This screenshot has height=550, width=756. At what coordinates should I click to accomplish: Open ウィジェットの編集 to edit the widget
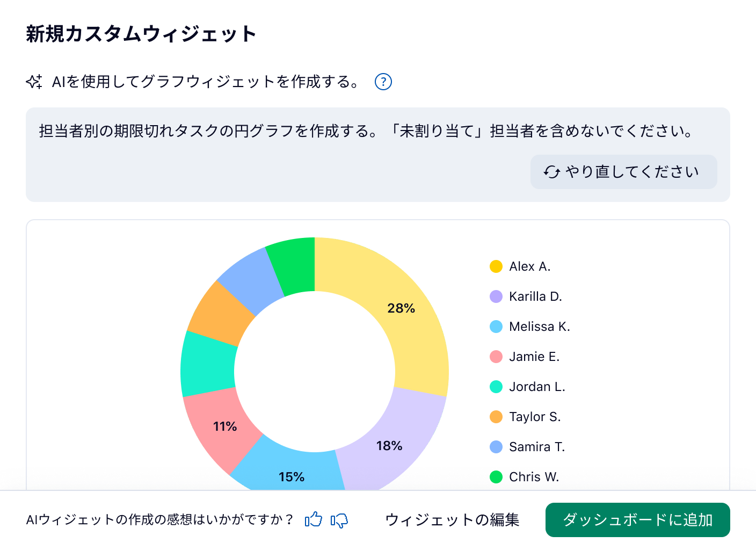point(452,520)
